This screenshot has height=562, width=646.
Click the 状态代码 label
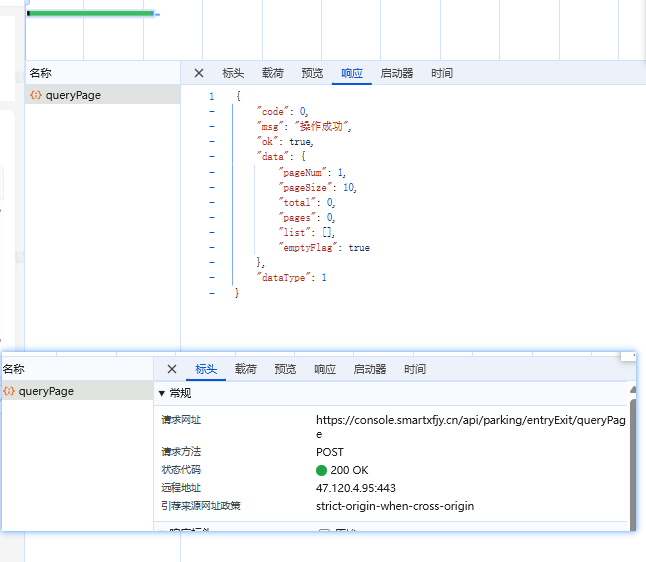pos(181,470)
